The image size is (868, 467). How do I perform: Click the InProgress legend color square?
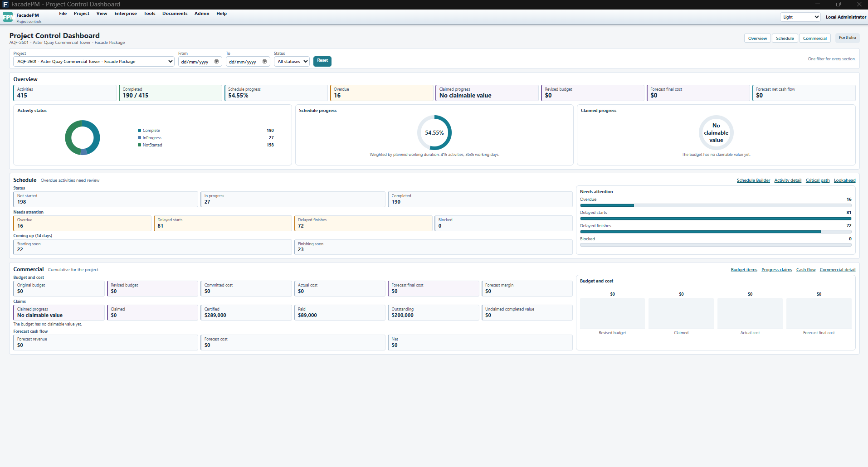point(139,138)
